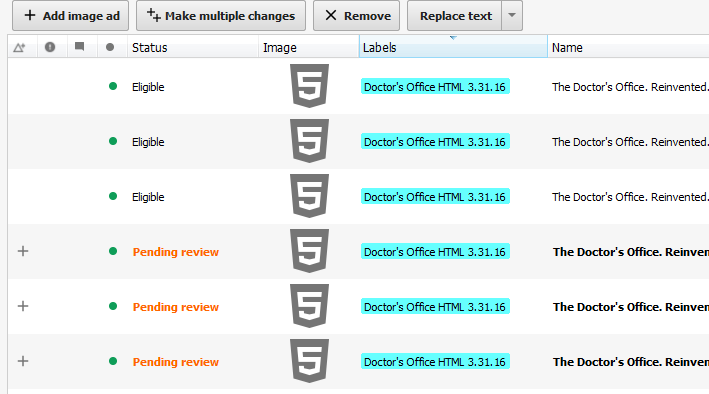The width and height of the screenshot is (709, 394).
Task: Select the HTML5 image in the third Eligible row
Action: 310,196
